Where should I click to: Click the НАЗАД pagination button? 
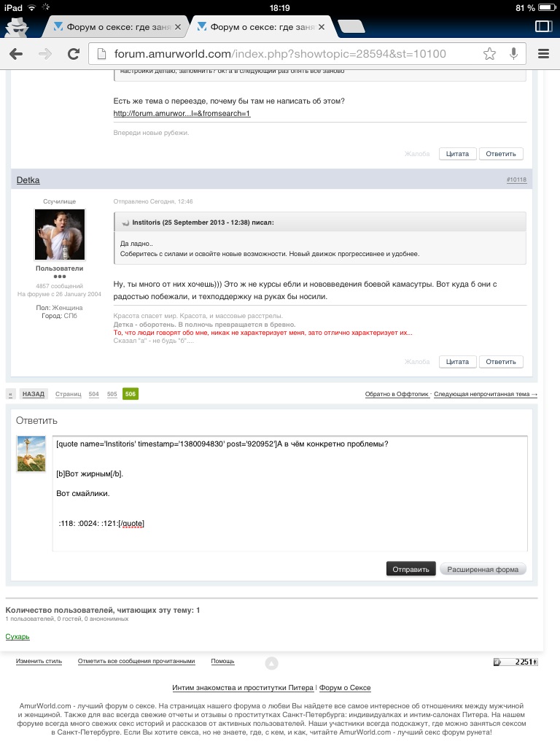click(x=34, y=394)
